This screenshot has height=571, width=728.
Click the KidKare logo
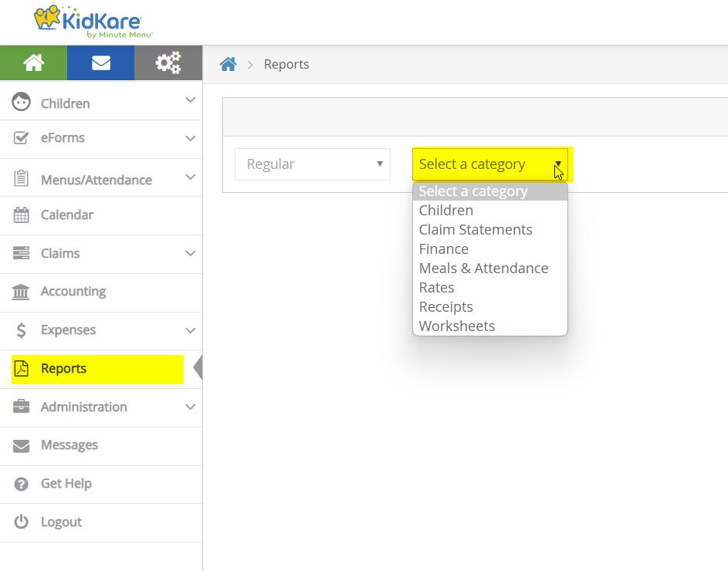[x=93, y=22]
